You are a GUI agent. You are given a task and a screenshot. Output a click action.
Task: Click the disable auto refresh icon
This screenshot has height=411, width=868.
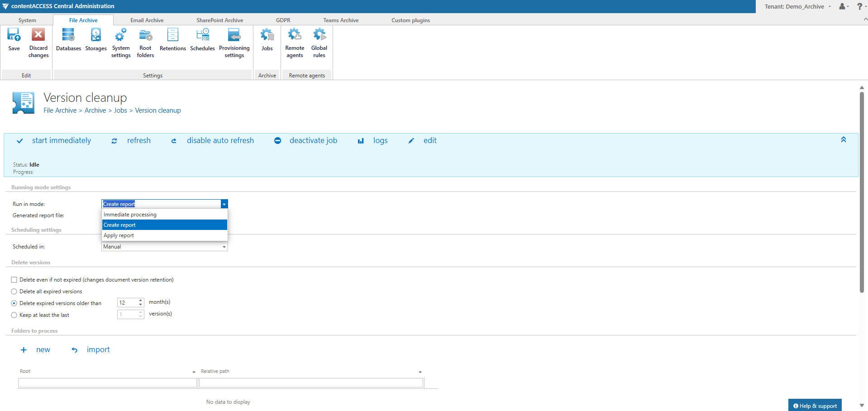(x=174, y=141)
